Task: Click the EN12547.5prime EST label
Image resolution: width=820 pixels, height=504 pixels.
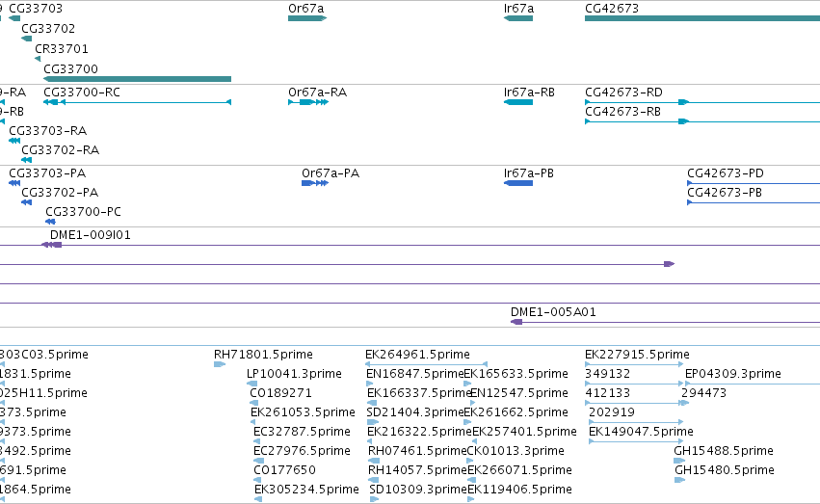Action: pos(519,393)
